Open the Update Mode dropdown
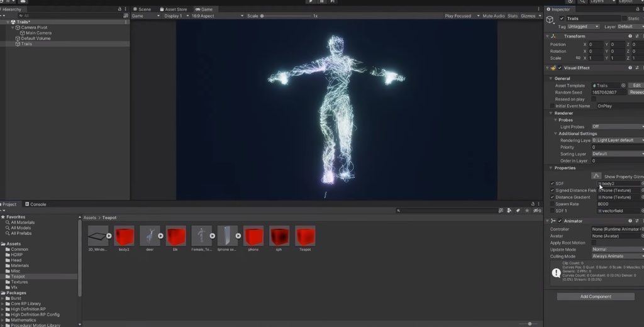This screenshot has height=327, width=644. (x=618, y=250)
